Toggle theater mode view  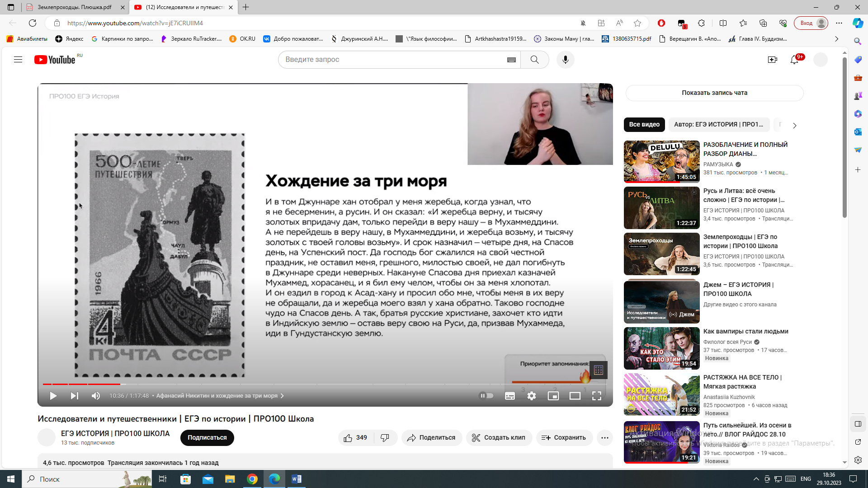575,396
